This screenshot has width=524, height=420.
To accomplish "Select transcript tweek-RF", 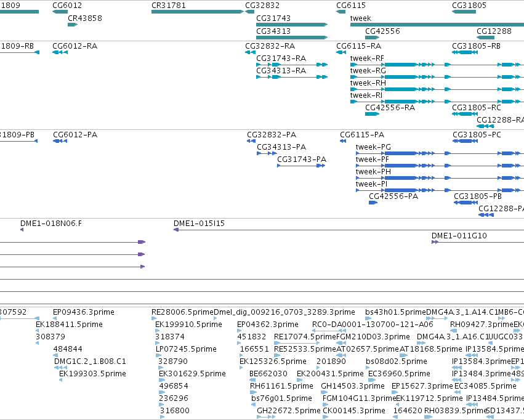I will click(437, 65).
